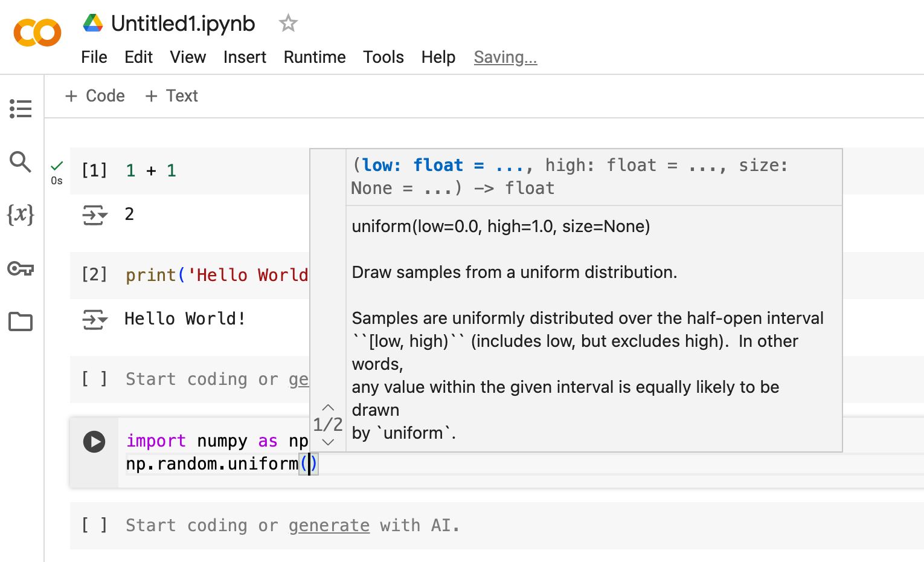Click the Google Drive icon beside title

click(93, 24)
